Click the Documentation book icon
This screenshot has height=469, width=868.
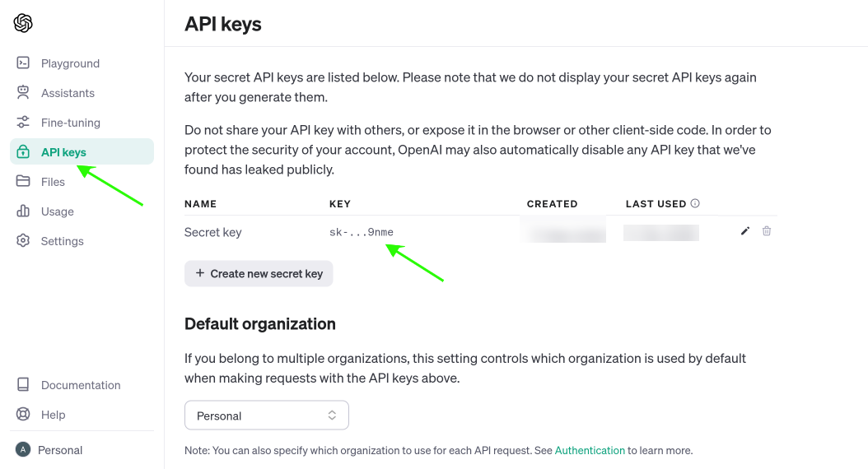[x=23, y=384]
